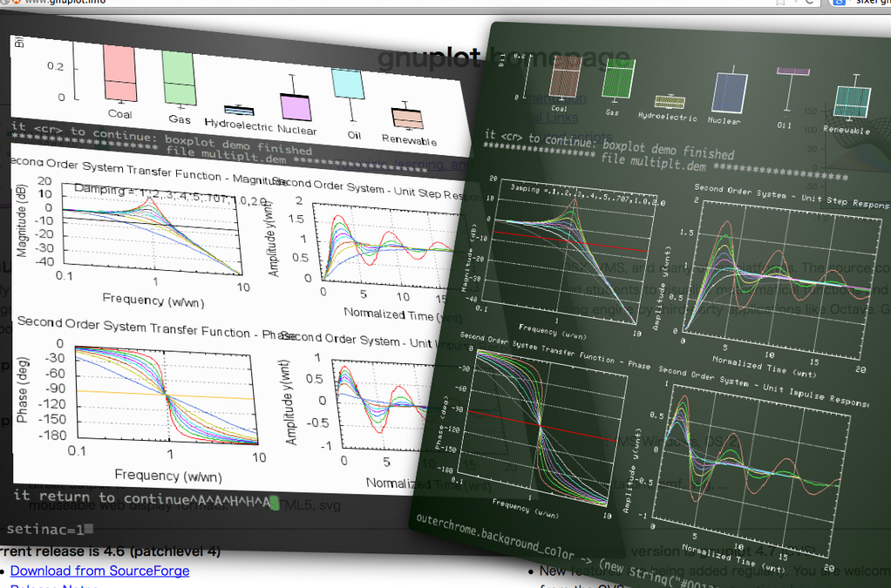The image size is (891, 588).
Task: Click 'boxplot demo finished' in the left terminal
Action: (238, 144)
